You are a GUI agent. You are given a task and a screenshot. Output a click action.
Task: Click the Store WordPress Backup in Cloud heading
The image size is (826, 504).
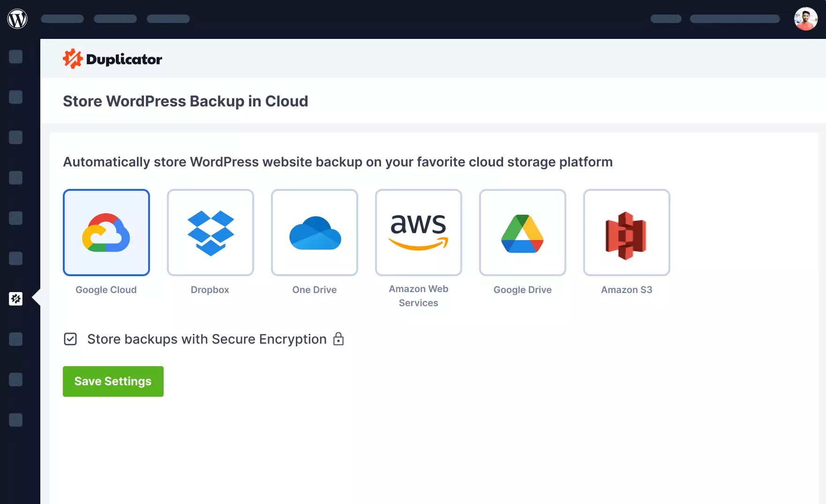pos(186,101)
